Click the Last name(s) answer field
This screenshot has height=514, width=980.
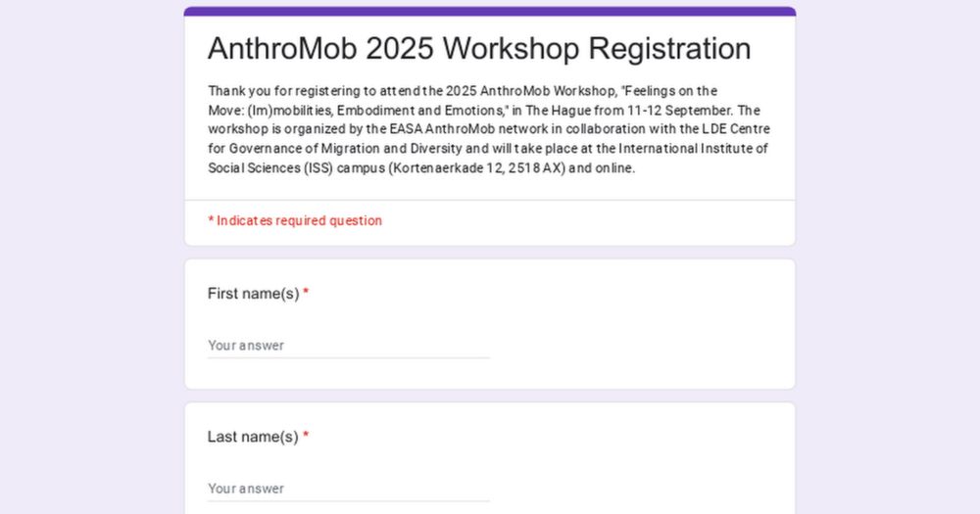[348, 489]
